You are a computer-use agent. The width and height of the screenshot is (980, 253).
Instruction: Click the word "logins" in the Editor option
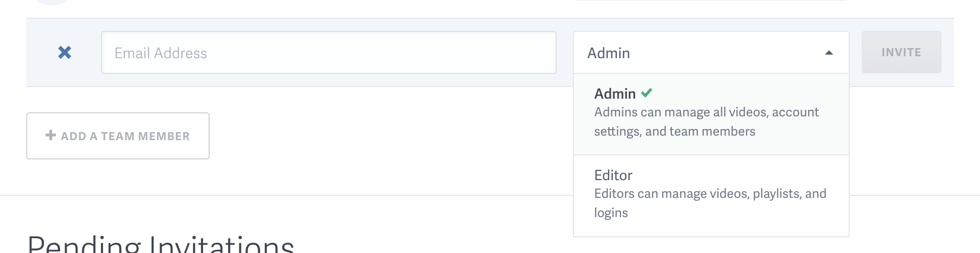[x=611, y=213]
